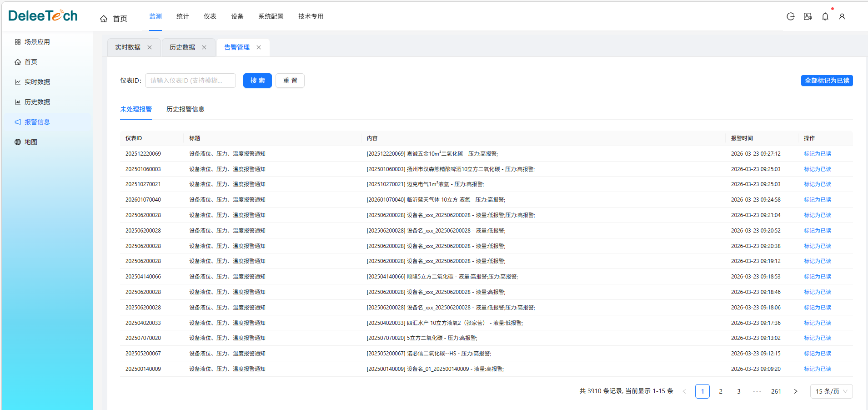Open the language translate icon
This screenshot has width=868, height=410.
(x=808, y=16)
